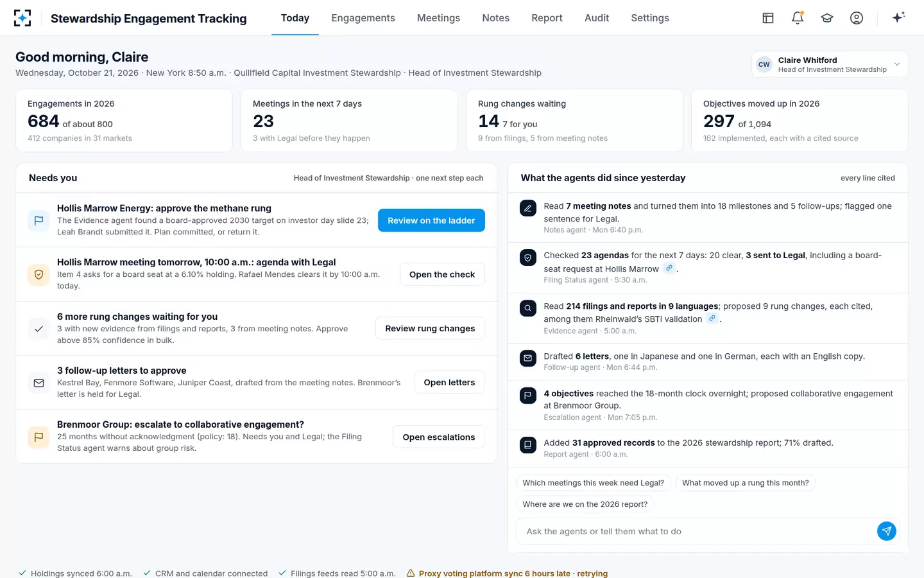Open the Settings tab
This screenshot has width=924, height=578.
point(650,18)
